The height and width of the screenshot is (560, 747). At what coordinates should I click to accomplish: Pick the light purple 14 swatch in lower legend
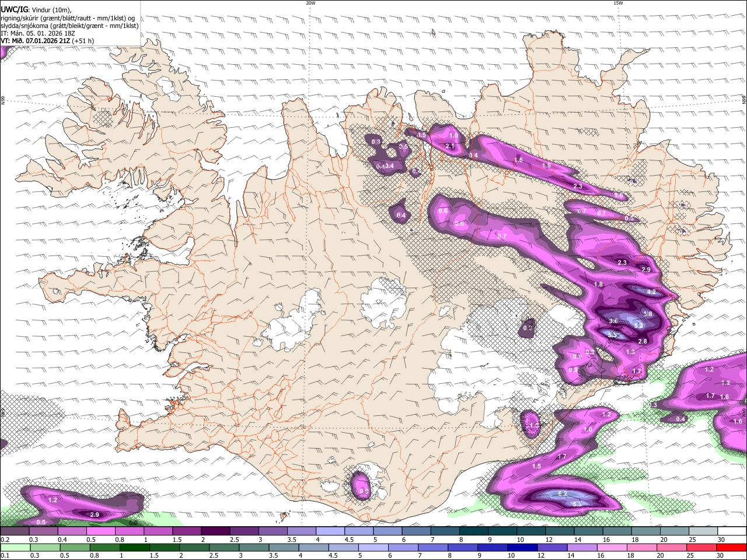click(x=581, y=547)
